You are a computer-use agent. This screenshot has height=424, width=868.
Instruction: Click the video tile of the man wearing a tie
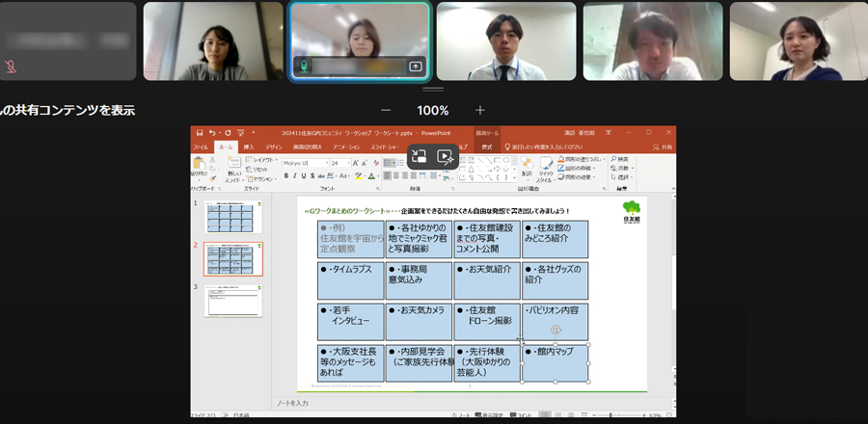506,41
